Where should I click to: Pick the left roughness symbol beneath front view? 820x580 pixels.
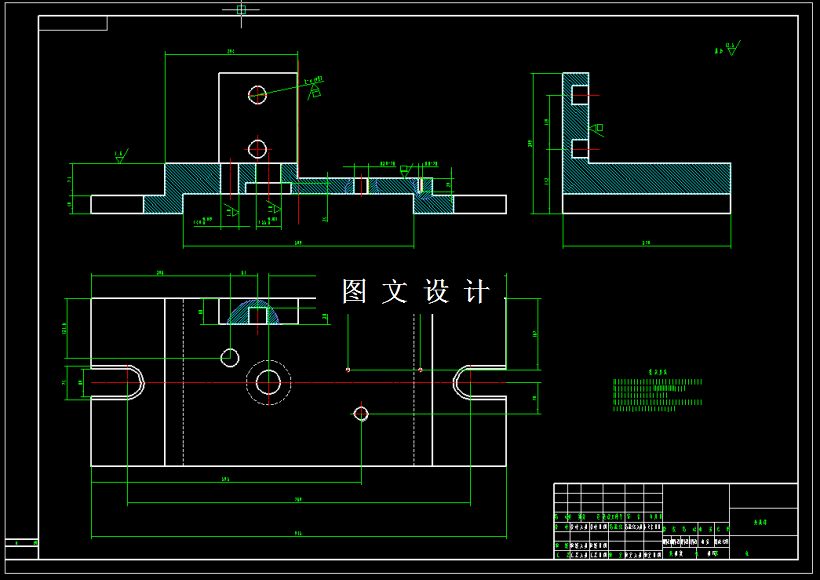coord(231,210)
